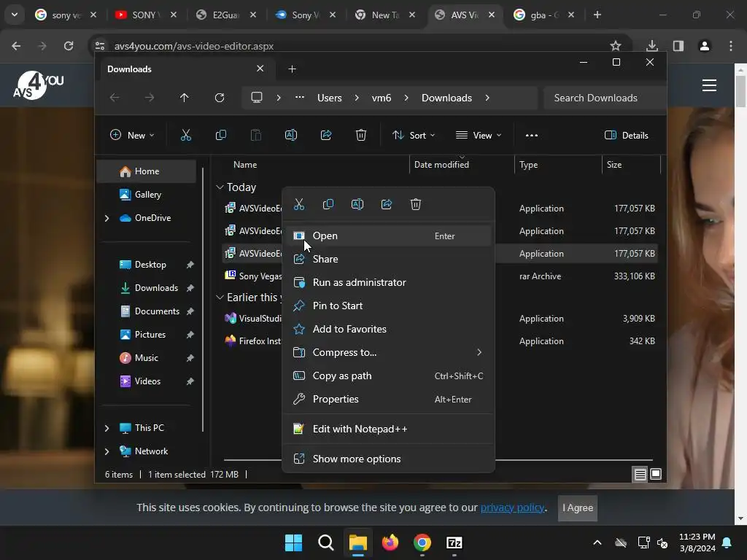The image size is (747, 560).
Task: Select Open from the context menu
Action: pyautogui.click(x=388, y=236)
